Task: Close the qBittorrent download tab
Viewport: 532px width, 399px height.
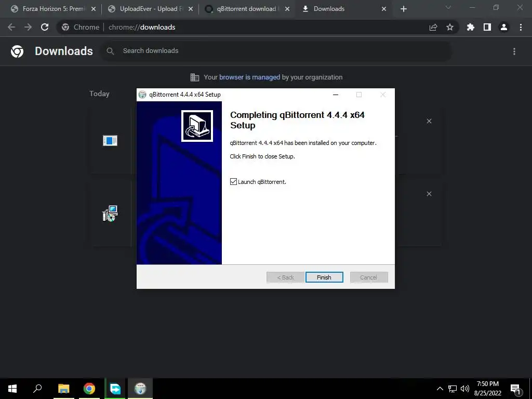Action: click(287, 9)
